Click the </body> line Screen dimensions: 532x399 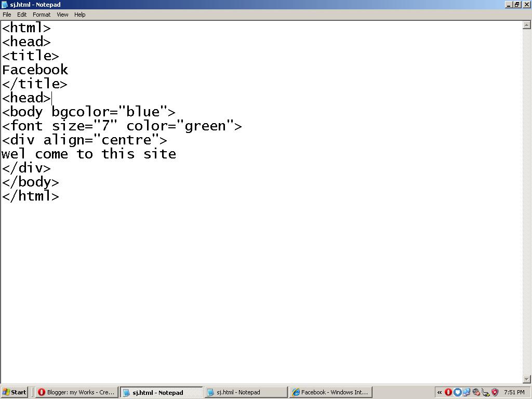pyautogui.click(x=31, y=182)
